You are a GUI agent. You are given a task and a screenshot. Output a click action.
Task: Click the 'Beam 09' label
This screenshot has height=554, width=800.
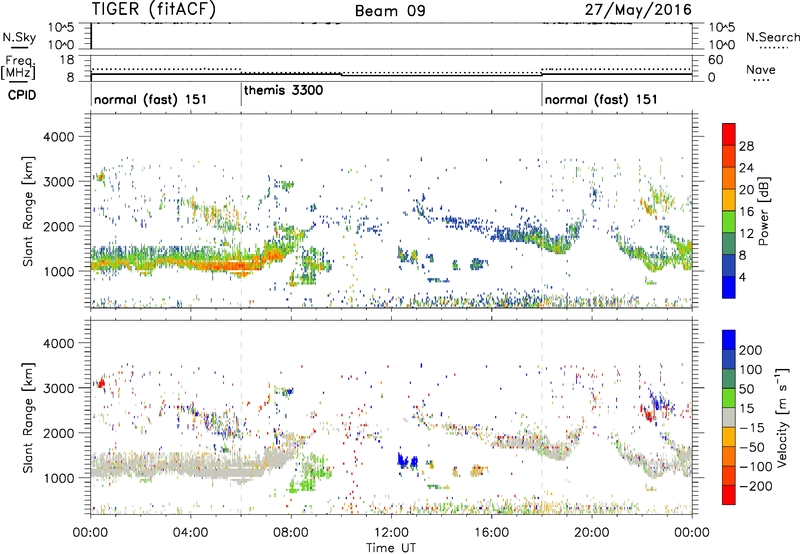click(x=390, y=11)
